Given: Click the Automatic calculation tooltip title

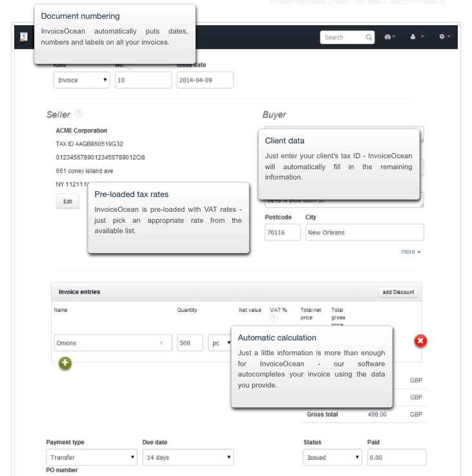Looking at the screenshot, I should (277, 338).
